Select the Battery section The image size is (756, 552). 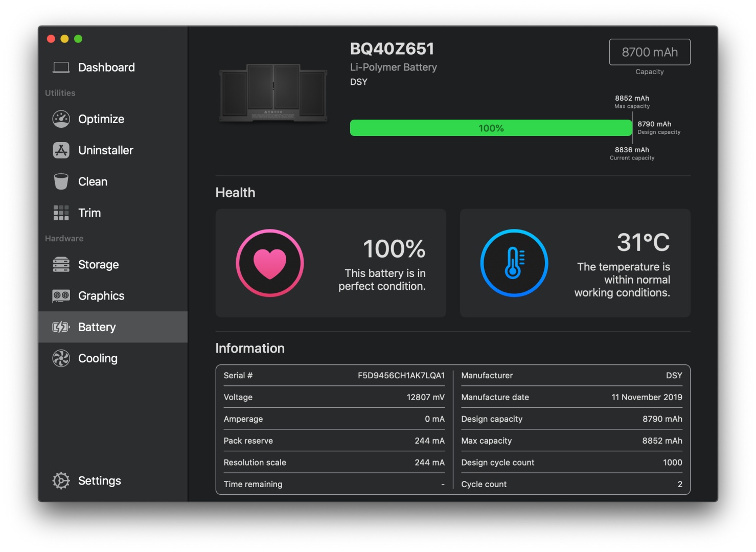click(x=97, y=327)
